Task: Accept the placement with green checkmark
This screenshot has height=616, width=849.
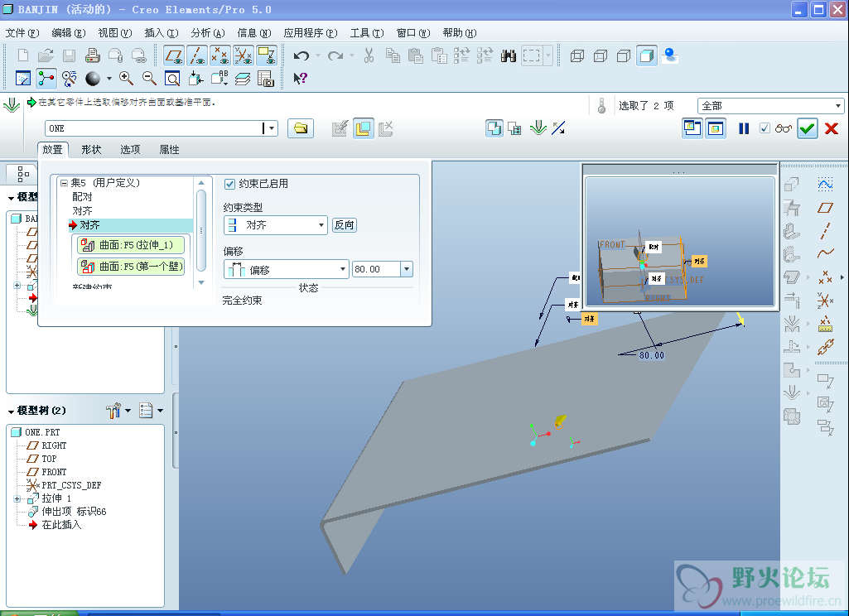Action: click(807, 128)
